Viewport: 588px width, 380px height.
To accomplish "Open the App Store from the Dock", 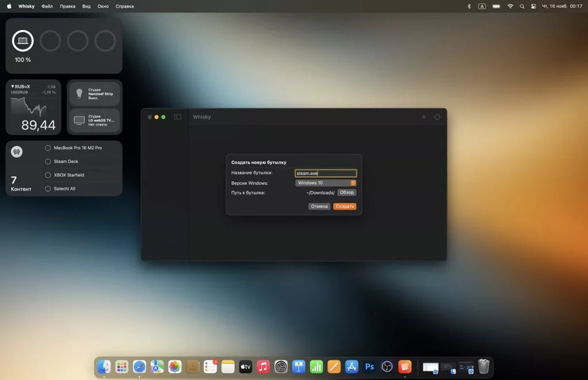I will [x=351, y=367].
